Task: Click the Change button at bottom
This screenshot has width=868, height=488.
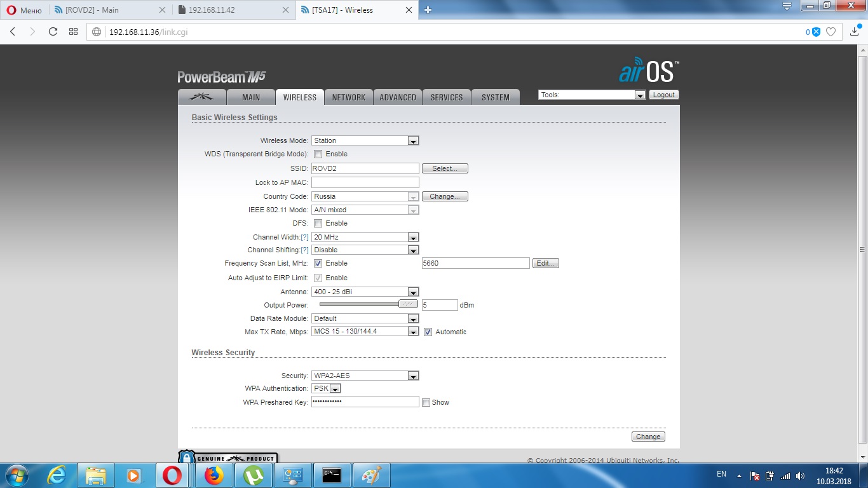Action: tap(648, 437)
